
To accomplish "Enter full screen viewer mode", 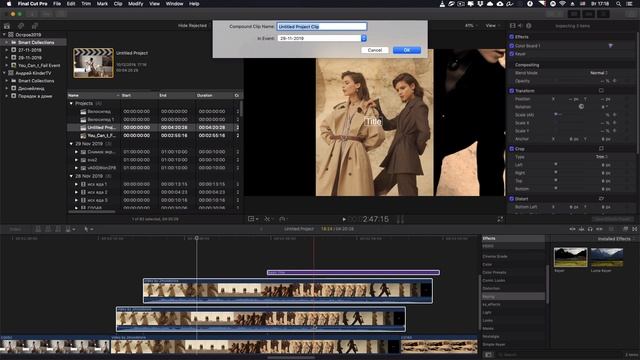I will tap(500, 219).
